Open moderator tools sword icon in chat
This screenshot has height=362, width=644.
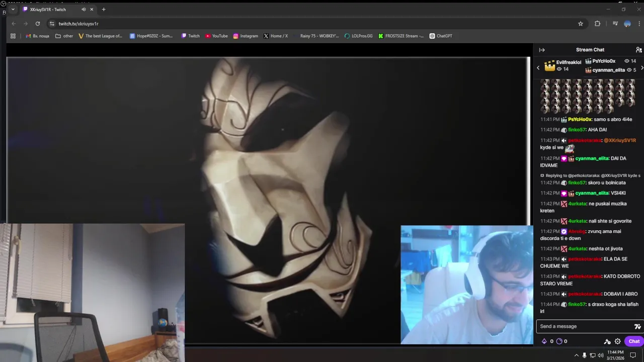607,341
